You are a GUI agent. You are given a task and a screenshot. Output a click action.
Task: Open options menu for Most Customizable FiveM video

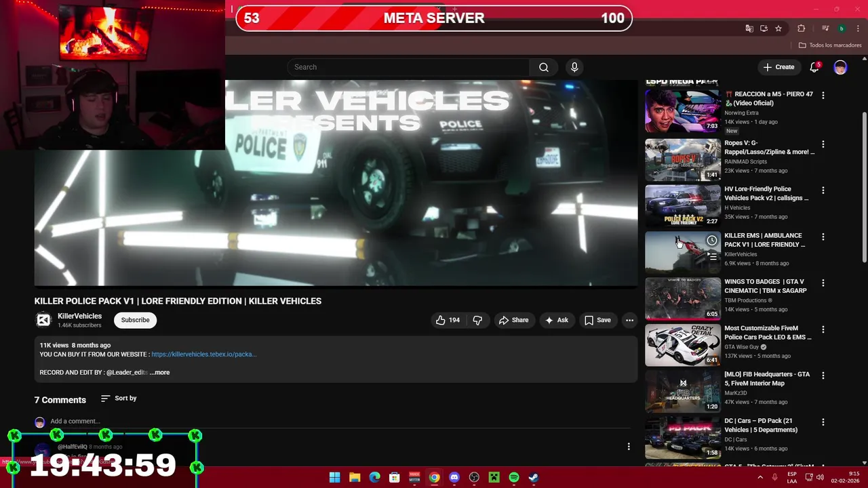823,329
